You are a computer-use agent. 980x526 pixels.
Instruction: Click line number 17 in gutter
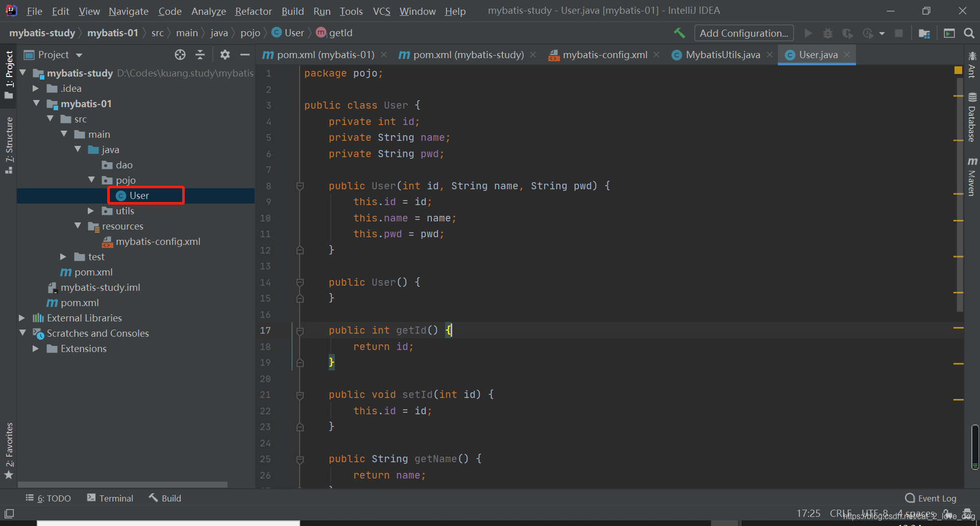pyautogui.click(x=265, y=331)
